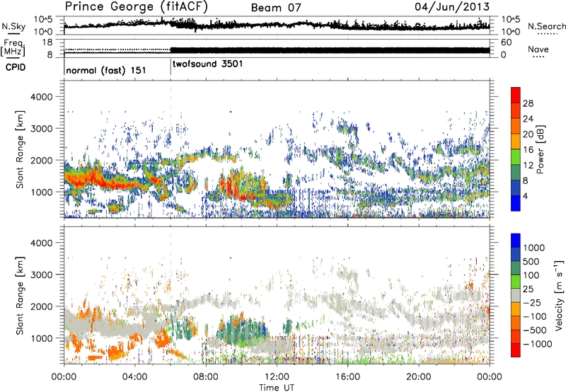Click the 60 tick on Nave axis
Viewport: 566px width, 392px height.
(x=506, y=42)
